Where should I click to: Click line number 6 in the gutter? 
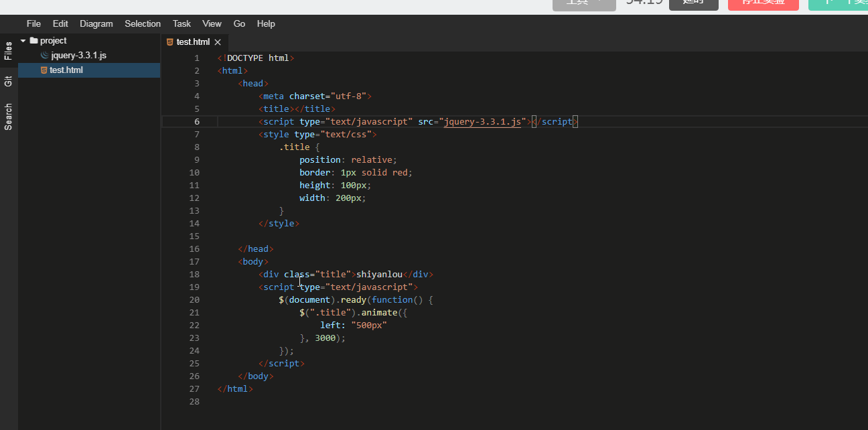pyautogui.click(x=197, y=122)
